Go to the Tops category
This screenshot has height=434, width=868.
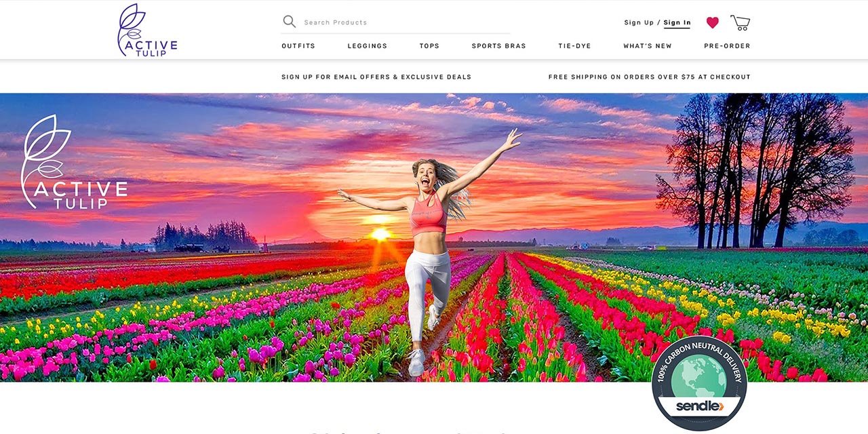(429, 46)
